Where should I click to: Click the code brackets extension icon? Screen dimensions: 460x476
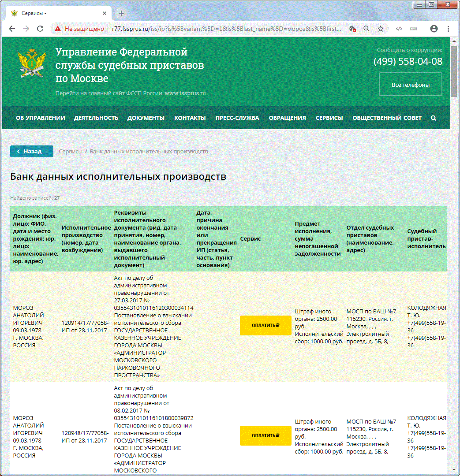(x=399, y=29)
